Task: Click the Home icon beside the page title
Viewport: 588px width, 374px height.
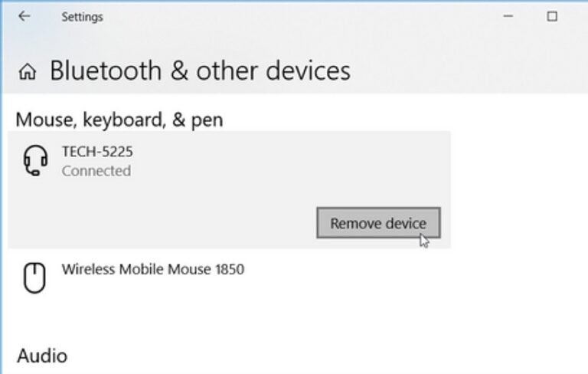Action: (x=28, y=72)
